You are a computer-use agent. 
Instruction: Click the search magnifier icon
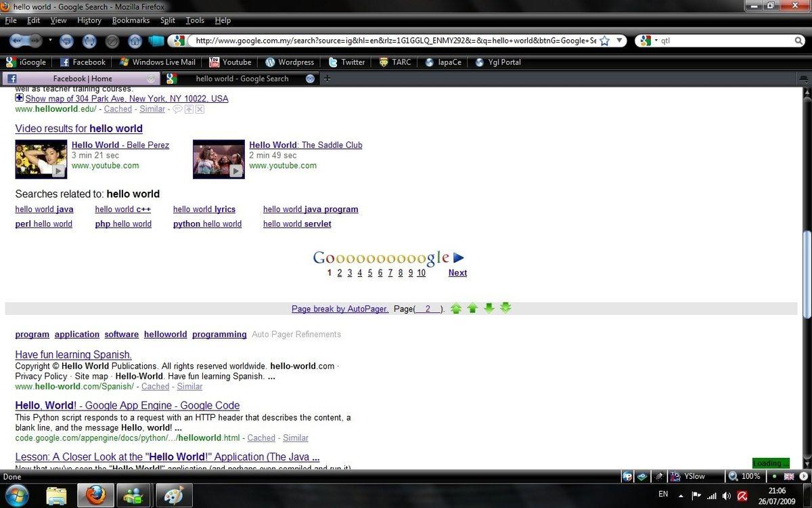[x=799, y=41]
